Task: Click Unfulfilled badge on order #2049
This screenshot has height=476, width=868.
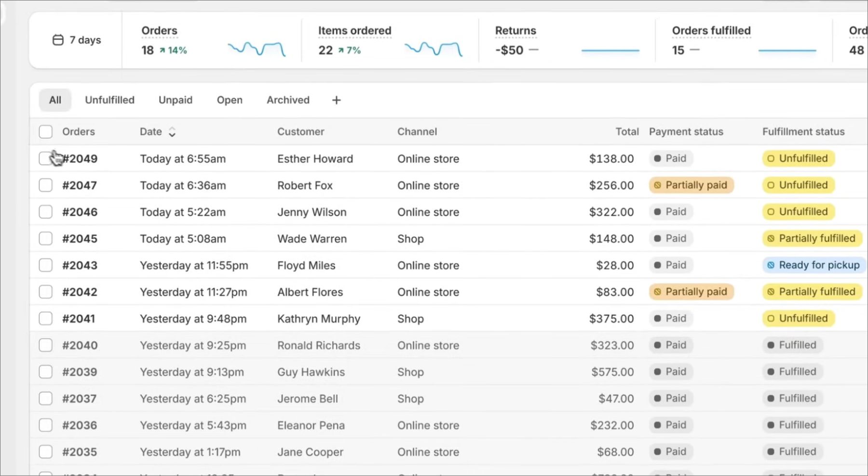Action: 798,159
